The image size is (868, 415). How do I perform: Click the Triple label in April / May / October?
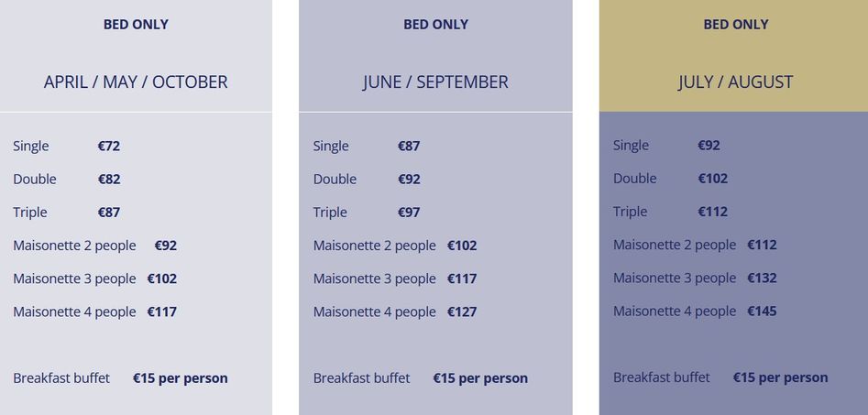coord(30,212)
